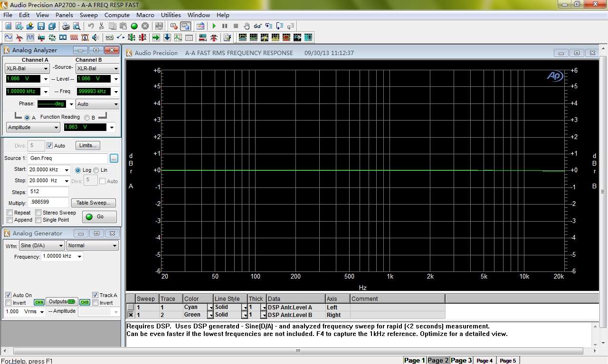Select the Log scale radio button
Viewport: 608px width, 364px height.
point(78,170)
